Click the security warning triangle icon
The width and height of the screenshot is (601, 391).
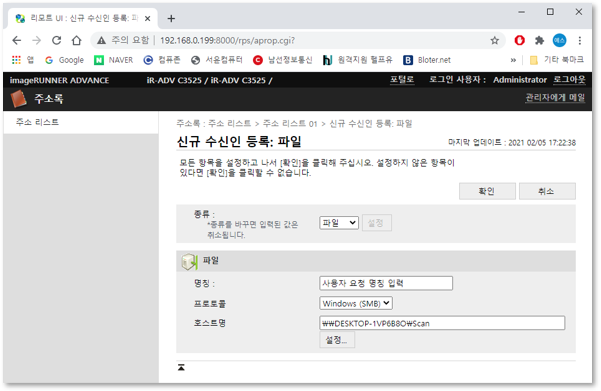click(x=101, y=40)
